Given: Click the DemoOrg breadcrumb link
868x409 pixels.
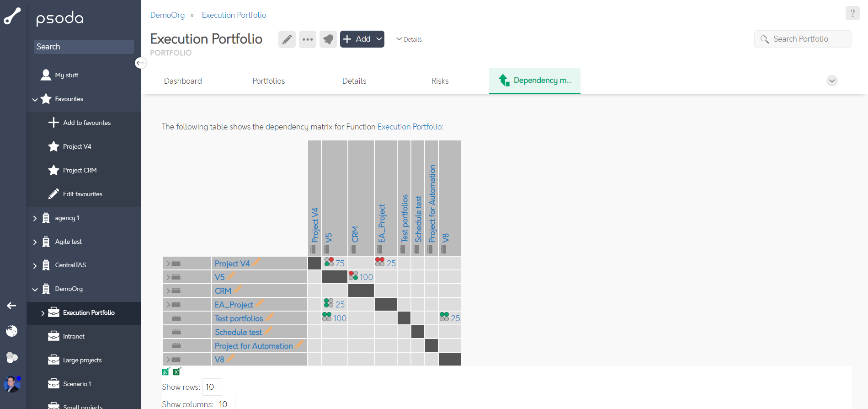Looking at the screenshot, I should (167, 15).
